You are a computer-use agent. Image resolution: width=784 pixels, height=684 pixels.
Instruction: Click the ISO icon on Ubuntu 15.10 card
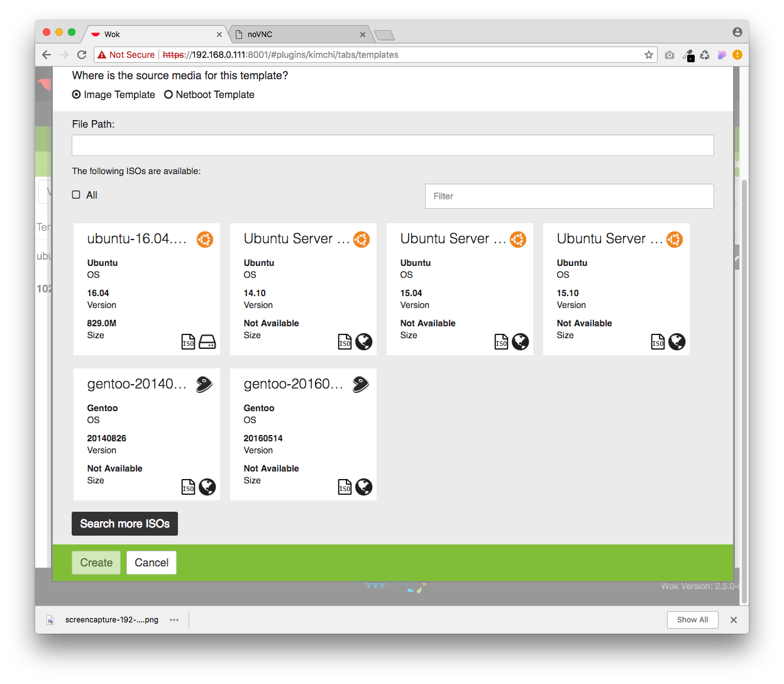(x=658, y=341)
